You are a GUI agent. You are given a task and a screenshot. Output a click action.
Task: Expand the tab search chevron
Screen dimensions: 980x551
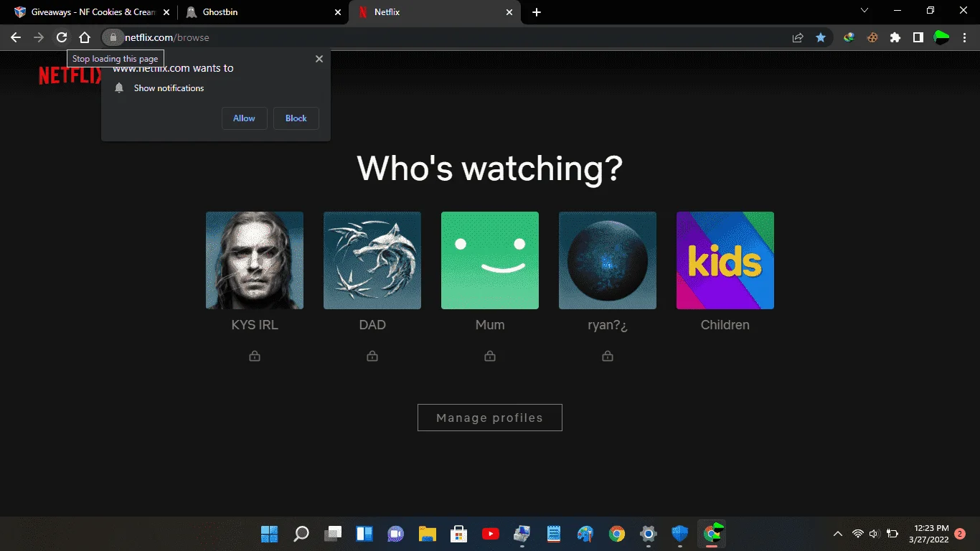(864, 11)
